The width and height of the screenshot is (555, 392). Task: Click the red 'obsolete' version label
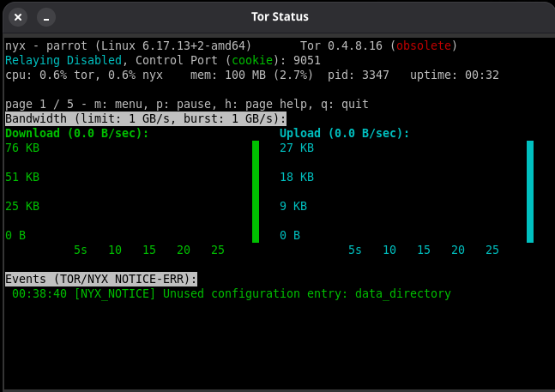point(424,45)
